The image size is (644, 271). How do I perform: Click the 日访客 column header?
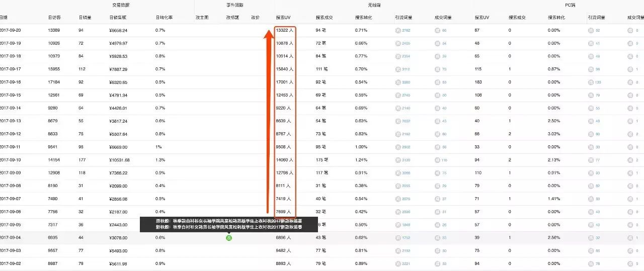[54, 18]
